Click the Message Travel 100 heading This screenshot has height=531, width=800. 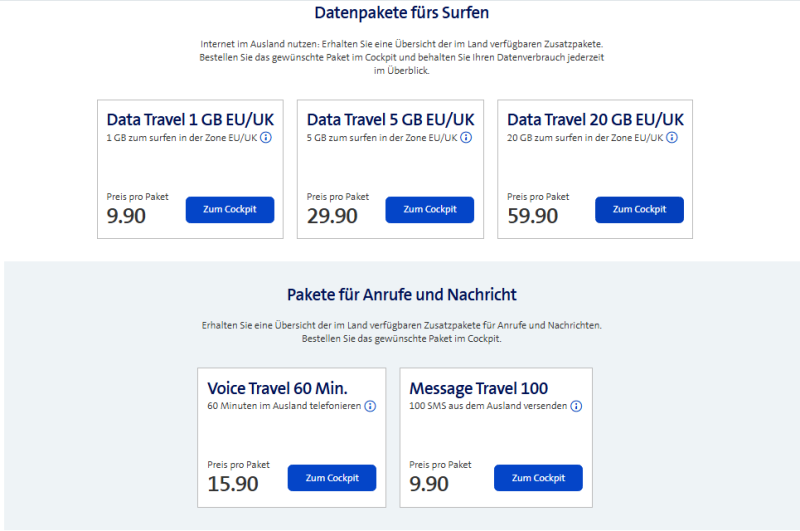point(479,388)
